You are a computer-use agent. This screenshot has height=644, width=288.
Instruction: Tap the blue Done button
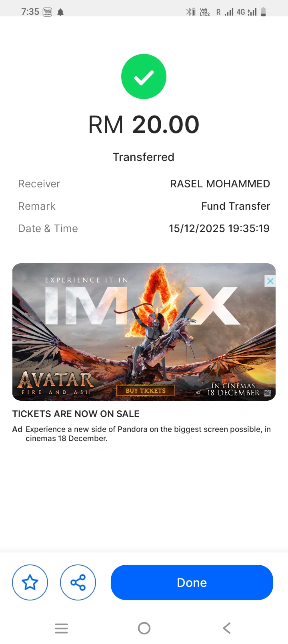click(192, 582)
